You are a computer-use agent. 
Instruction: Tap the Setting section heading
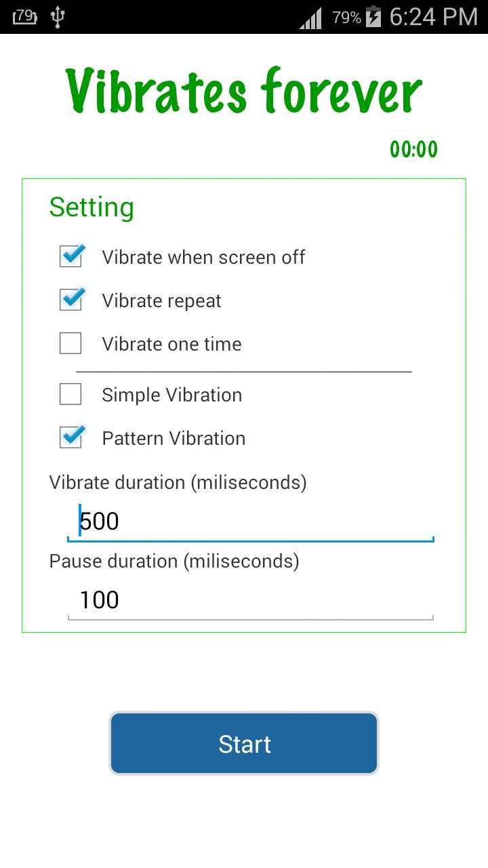(91, 208)
